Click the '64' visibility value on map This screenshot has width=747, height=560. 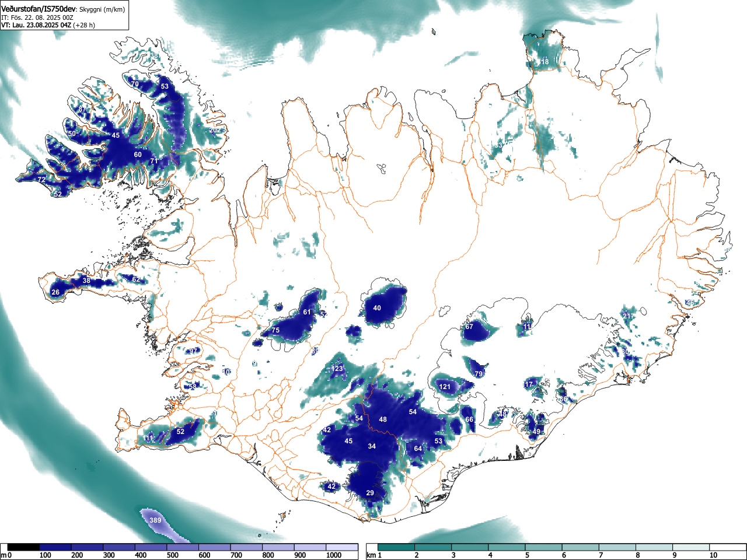[x=418, y=449]
